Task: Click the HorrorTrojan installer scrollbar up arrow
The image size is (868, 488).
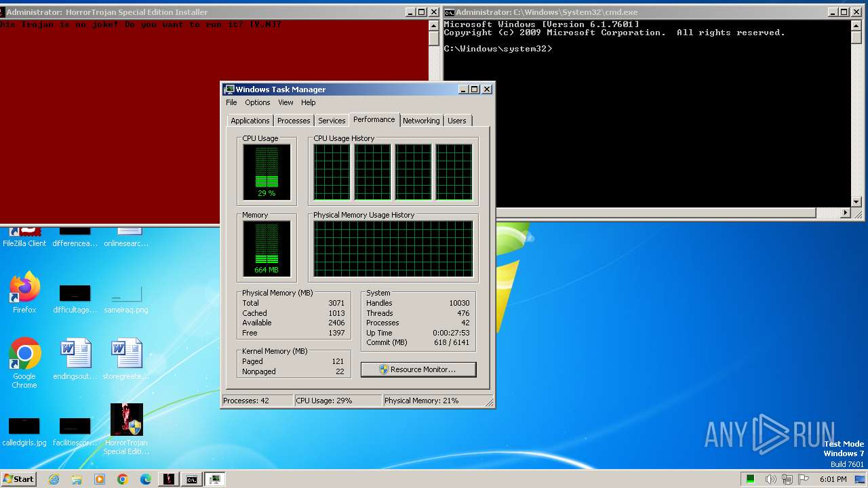Action: tap(434, 25)
